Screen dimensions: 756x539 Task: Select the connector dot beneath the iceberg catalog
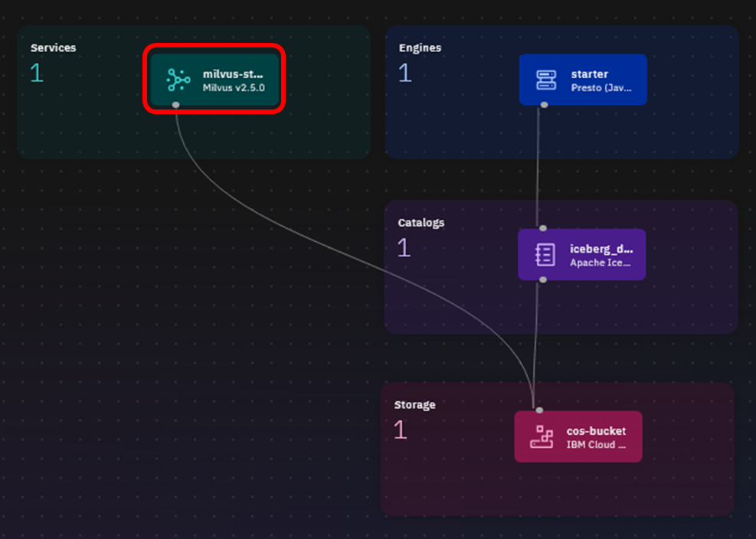543,279
